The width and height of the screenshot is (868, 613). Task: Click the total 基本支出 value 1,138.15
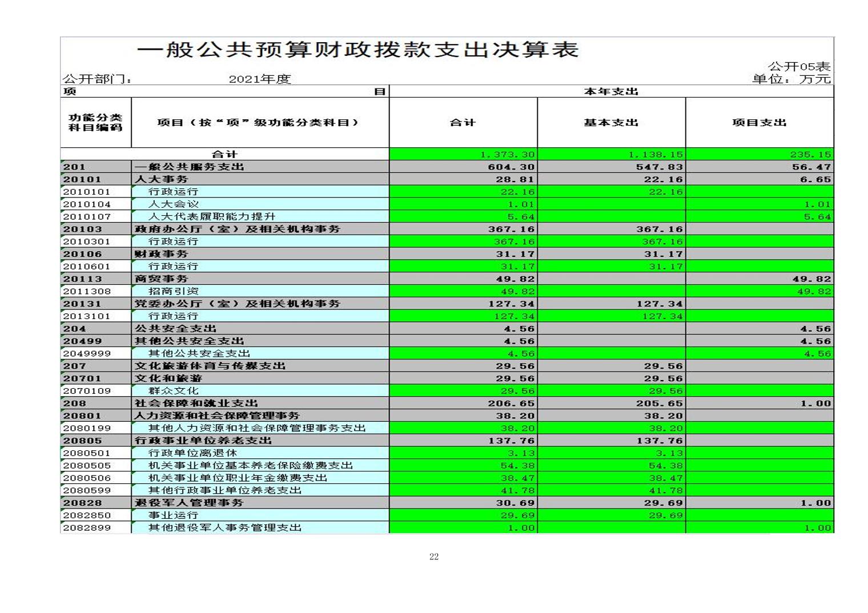[655, 154]
